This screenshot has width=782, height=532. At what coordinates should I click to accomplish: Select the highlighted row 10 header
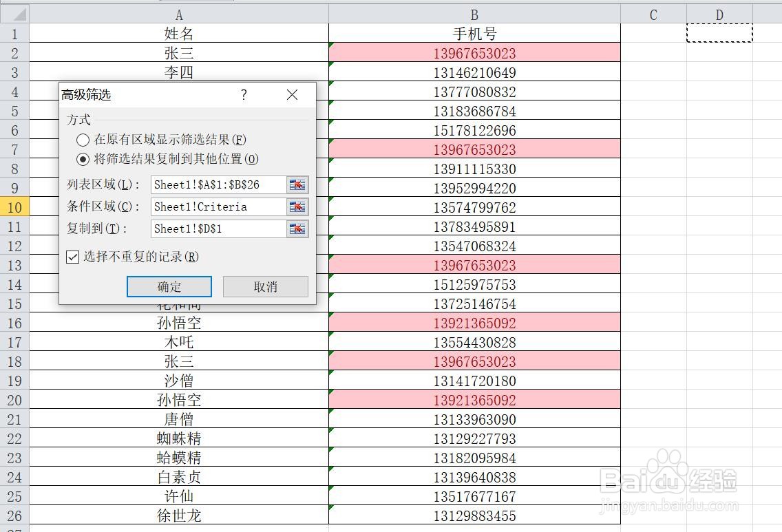click(14, 207)
